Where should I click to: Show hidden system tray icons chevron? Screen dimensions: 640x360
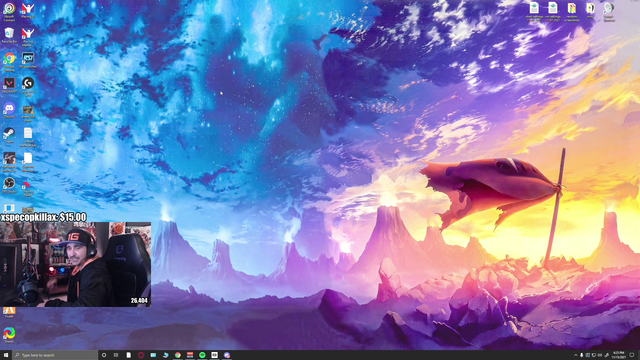click(576, 355)
